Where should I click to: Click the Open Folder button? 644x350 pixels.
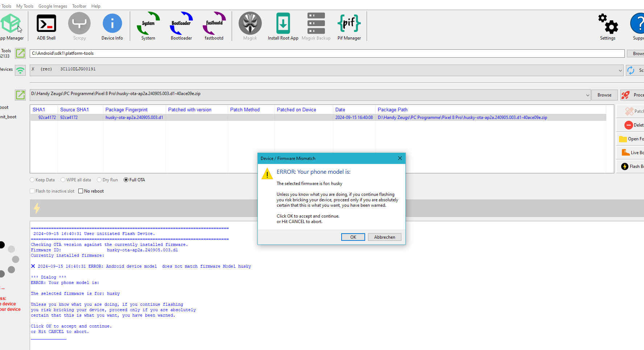630,139
